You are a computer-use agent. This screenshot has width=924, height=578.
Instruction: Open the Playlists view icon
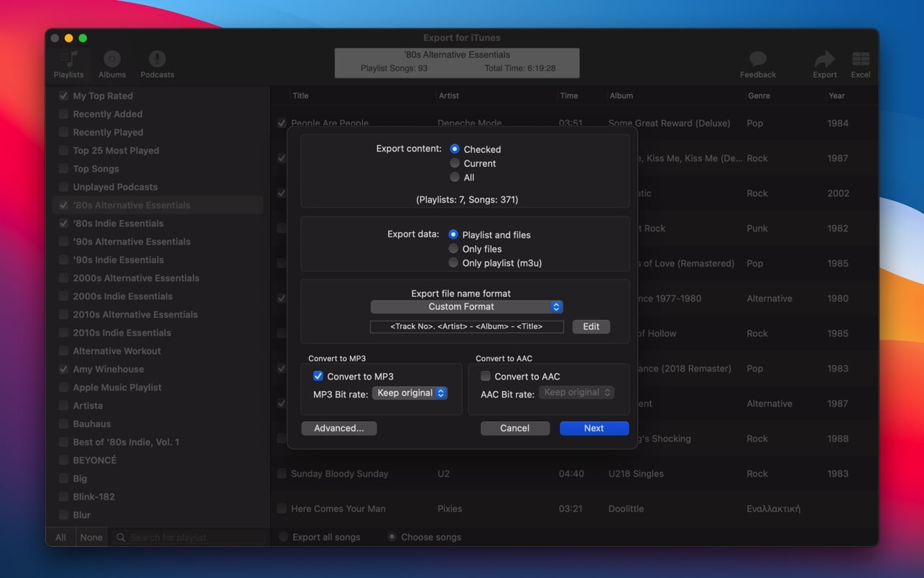(x=68, y=60)
